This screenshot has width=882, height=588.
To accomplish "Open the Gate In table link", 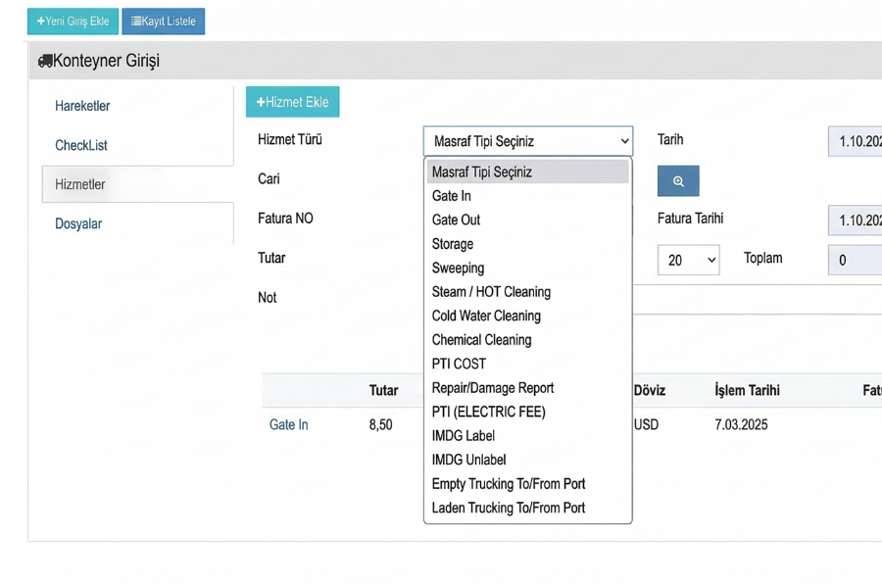I will [289, 424].
